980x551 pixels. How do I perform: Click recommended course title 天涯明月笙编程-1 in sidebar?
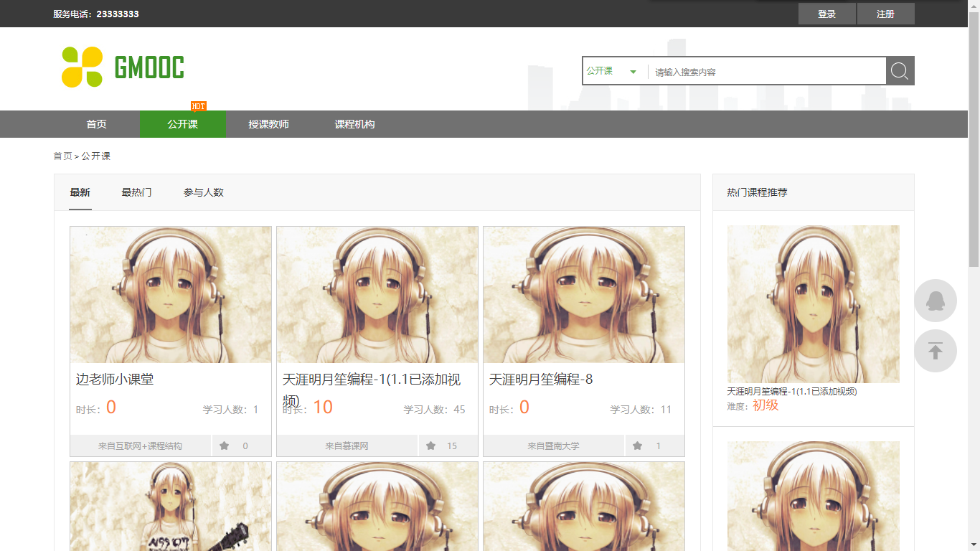click(x=792, y=392)
